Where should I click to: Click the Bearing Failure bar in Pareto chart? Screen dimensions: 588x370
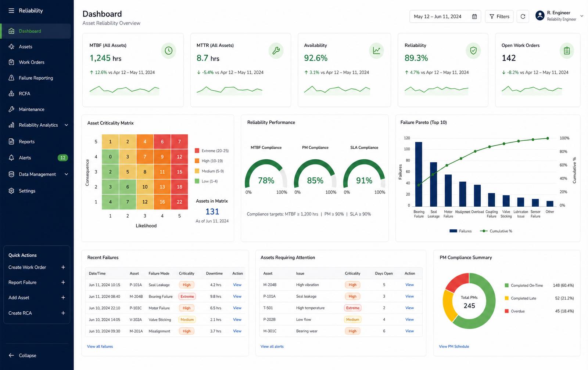click(x=419, y=174)
